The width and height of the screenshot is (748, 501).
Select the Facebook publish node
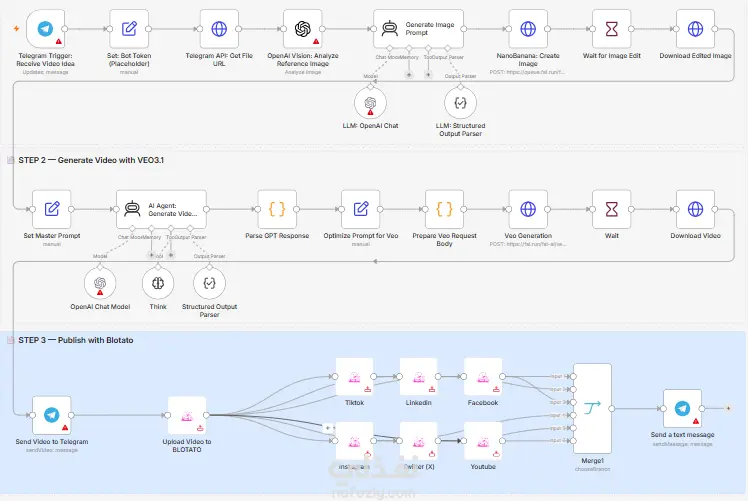(483, 377)
